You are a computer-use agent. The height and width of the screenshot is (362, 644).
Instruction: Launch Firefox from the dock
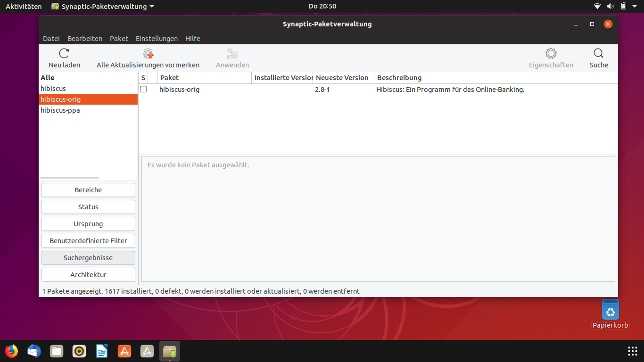point(11,351)
